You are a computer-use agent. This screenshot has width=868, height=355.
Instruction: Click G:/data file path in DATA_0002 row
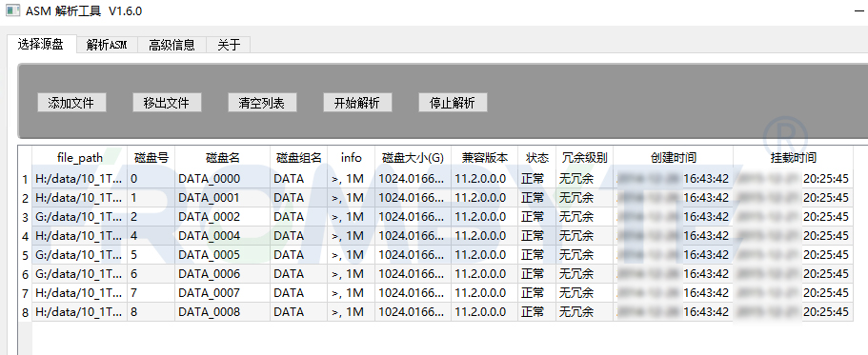click(x=80, y=217)
